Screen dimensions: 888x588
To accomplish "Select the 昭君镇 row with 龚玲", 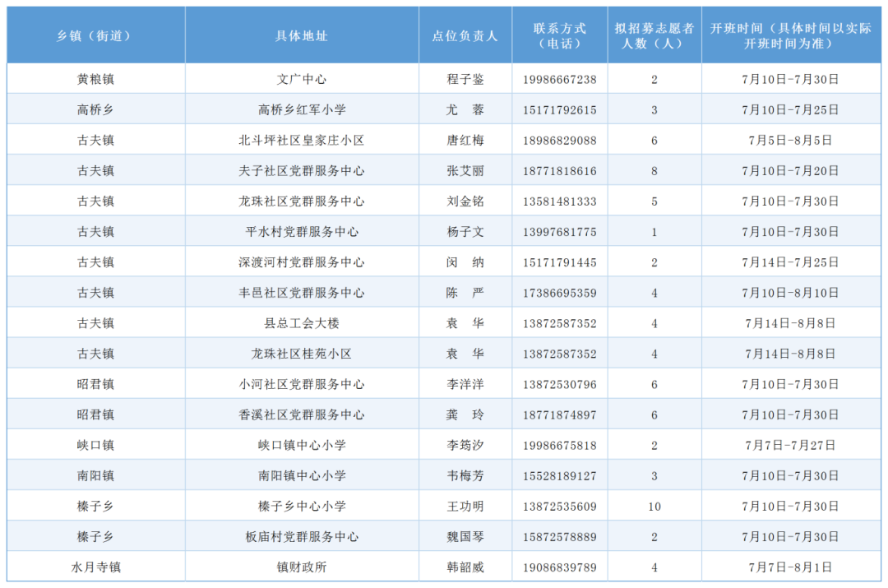I will 95,414.
